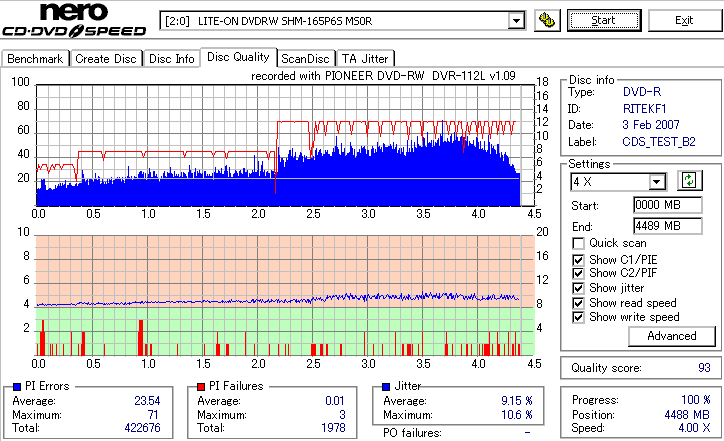Disable Show jitter checkbox
724x441 pixels.
coord(578,289)
